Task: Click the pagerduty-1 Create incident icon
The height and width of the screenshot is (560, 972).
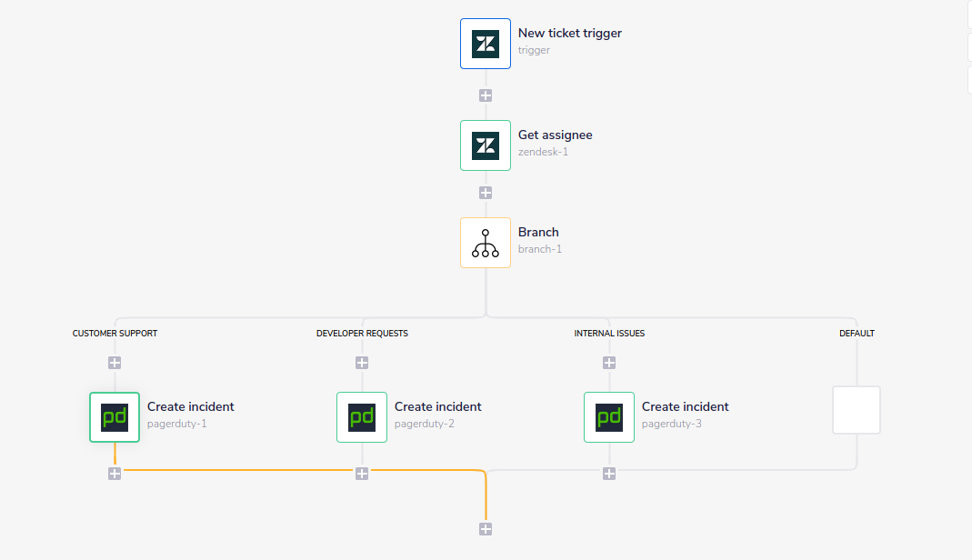Action: tap(115, 416)
